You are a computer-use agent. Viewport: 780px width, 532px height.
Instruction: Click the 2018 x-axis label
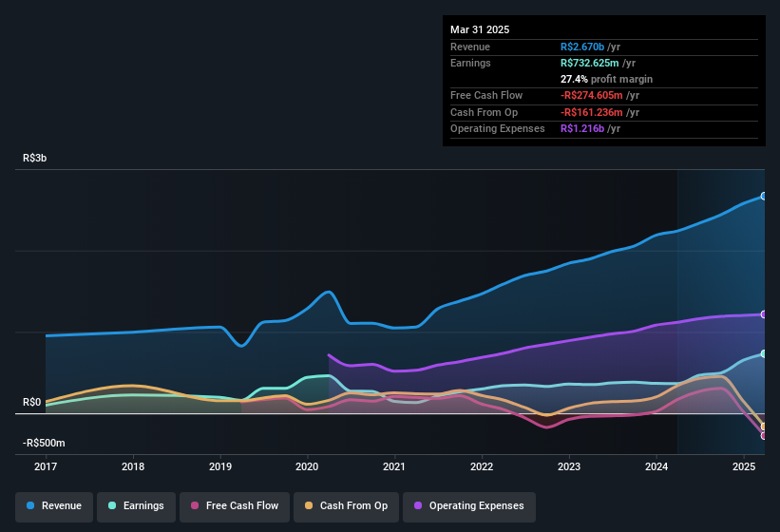133,466
